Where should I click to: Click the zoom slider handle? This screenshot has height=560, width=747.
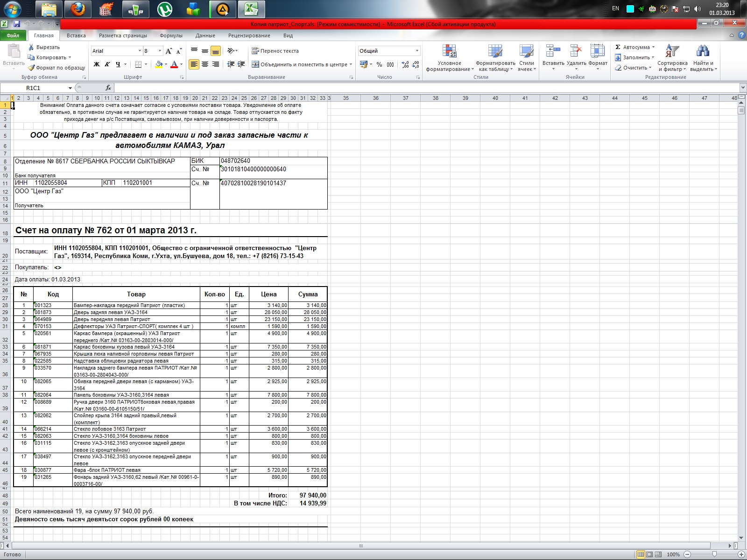click(x=714, y=554)
